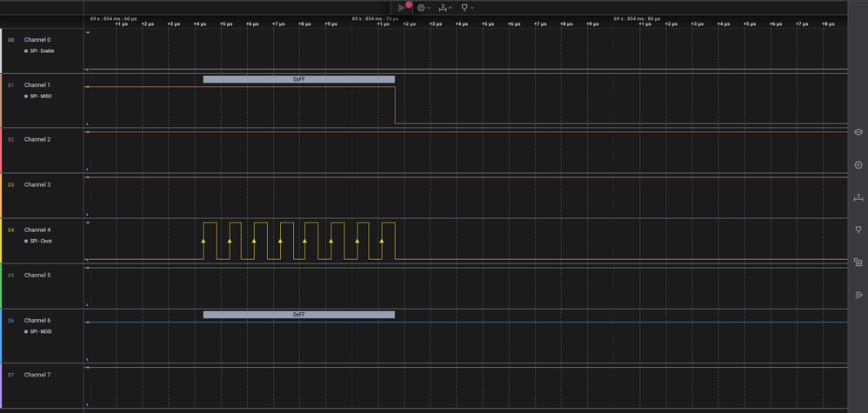Open Measurements panel from right sidebar

point(858,197)
